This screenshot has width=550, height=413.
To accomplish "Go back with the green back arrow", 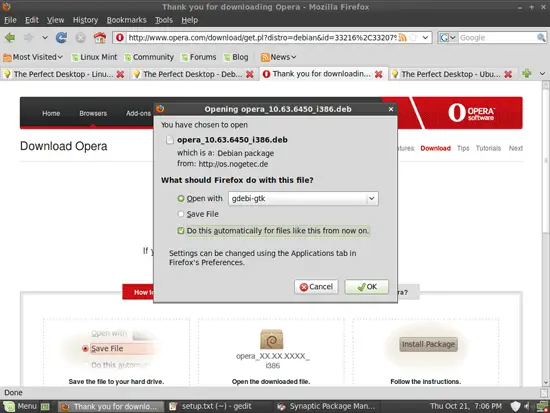I will (10, 38).
